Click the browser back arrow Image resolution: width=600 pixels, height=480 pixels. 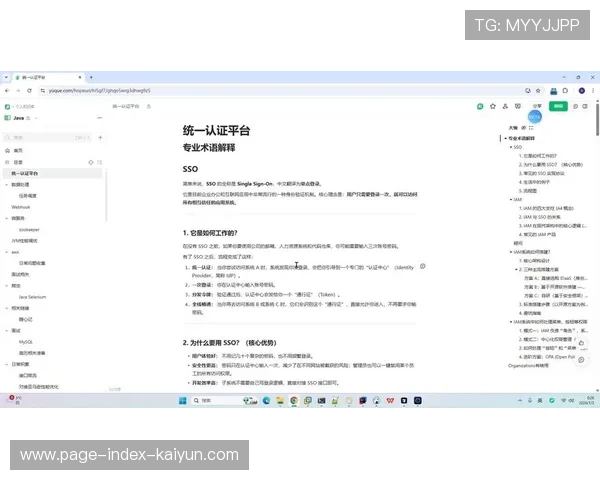[x=7, y=91]
